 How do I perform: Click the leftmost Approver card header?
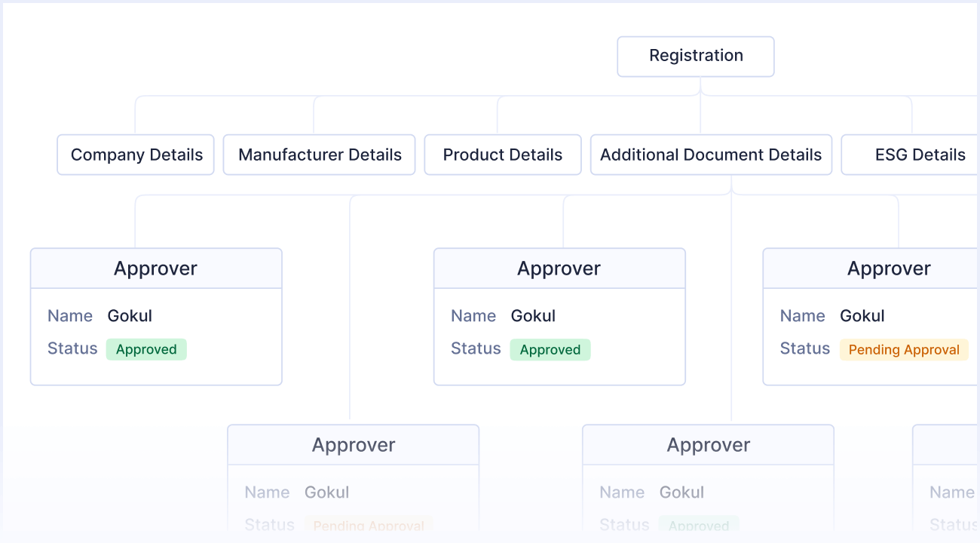click(x=155, y=268)
